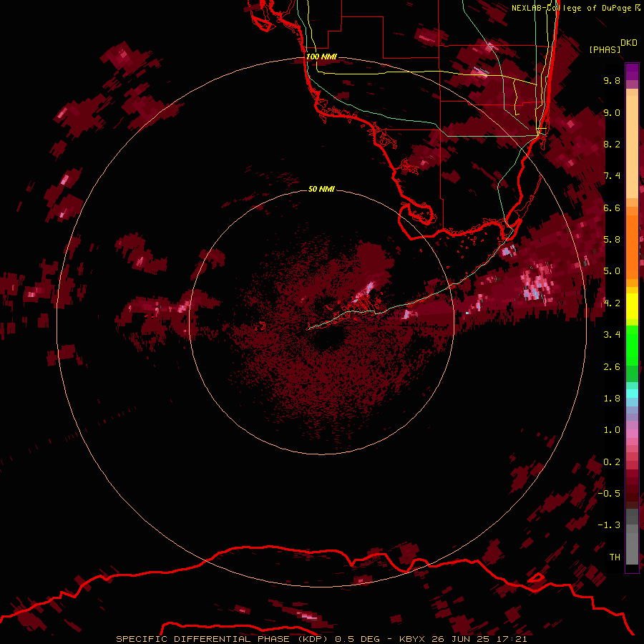The image size is (644, 644).
Task: Pick the purple top color bar segment
Action: 632,72
